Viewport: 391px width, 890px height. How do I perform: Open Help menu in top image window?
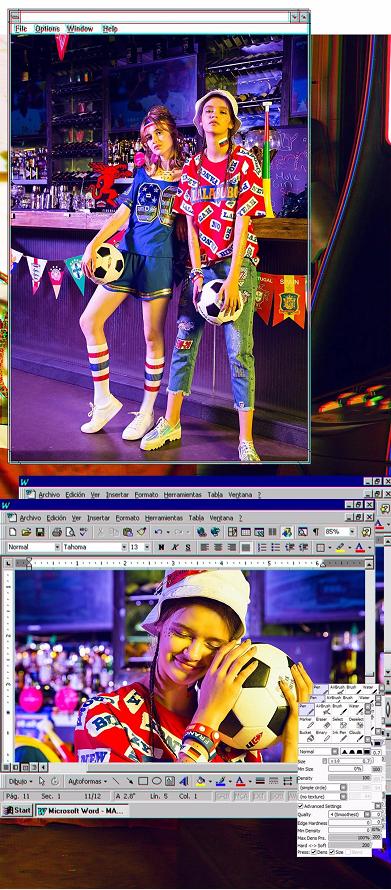tap(110, 28)
